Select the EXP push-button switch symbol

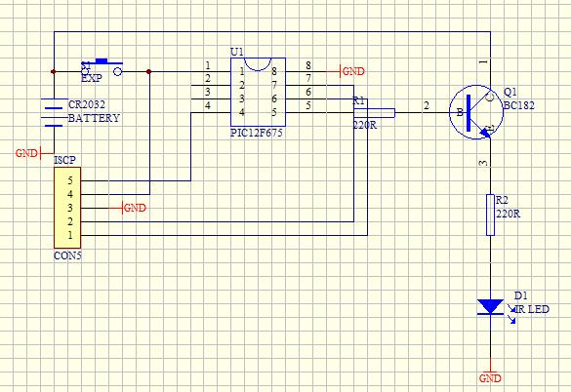pyautogui.click(x=102, y=67)
